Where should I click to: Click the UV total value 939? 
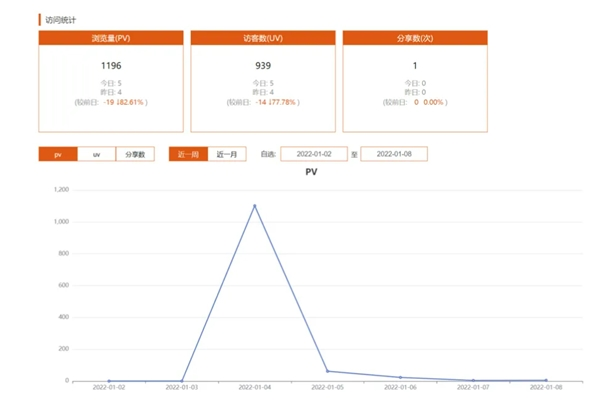click(x=263, y=66)
